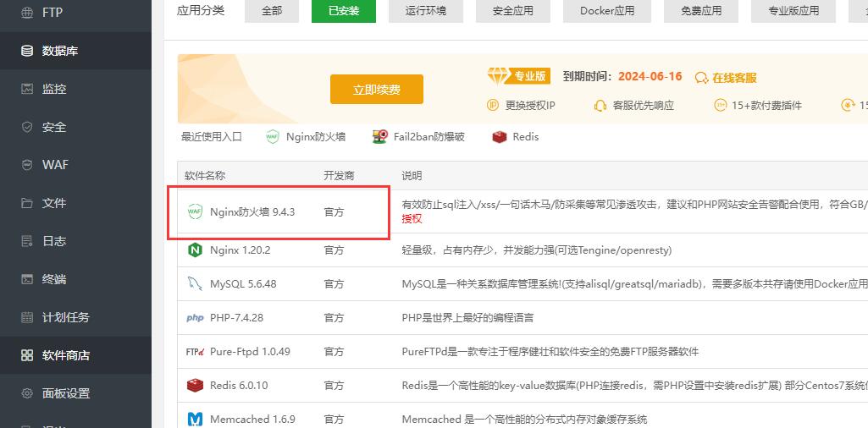Click the MySQL 5.6.48 software name
868x428 pixels.
(243, 284)
